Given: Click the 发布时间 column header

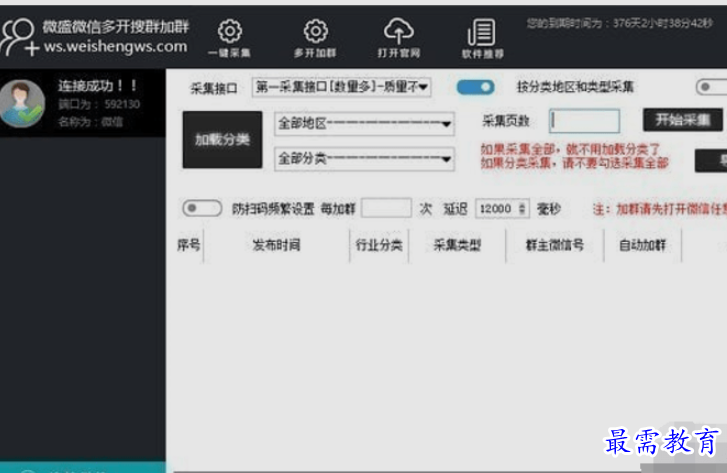Looking at the screenshot, I should coord(276,245).
